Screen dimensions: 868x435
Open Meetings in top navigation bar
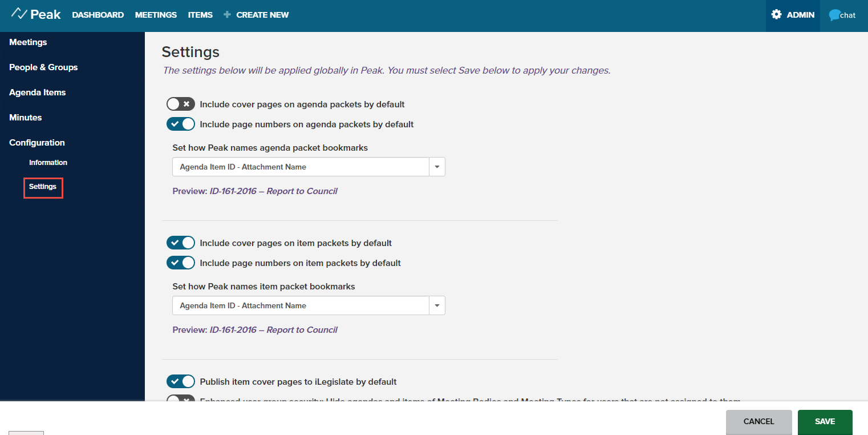[x=156, y=15]
